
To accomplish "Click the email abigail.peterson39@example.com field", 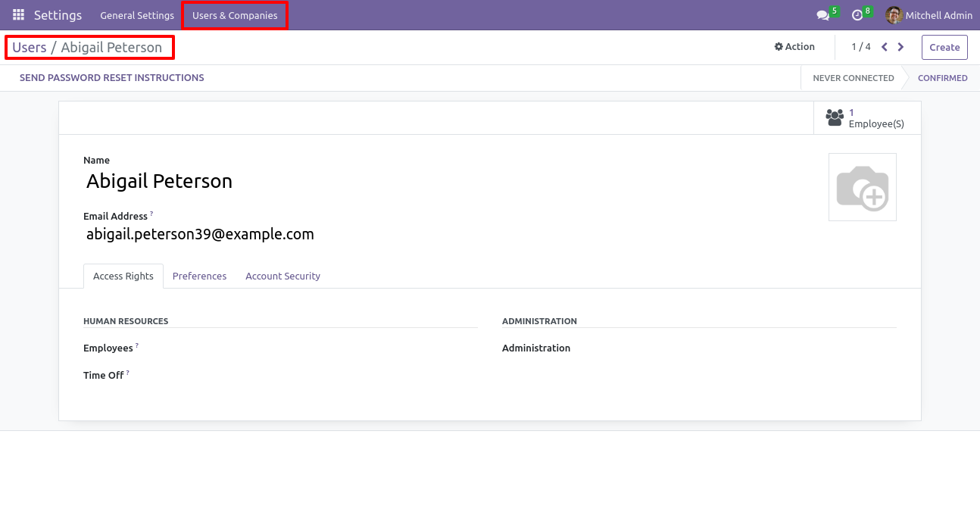I will click(200, 234).
